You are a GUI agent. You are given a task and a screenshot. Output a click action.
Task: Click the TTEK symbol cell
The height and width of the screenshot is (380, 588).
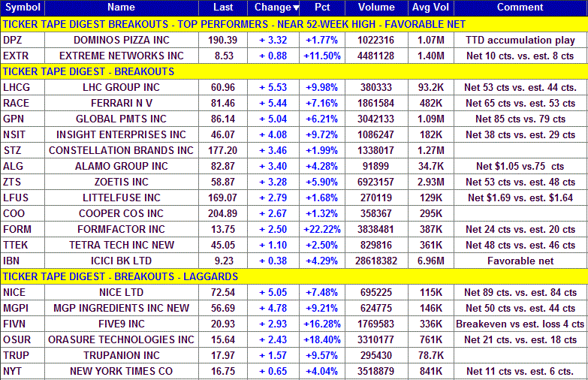pos(23,245)
